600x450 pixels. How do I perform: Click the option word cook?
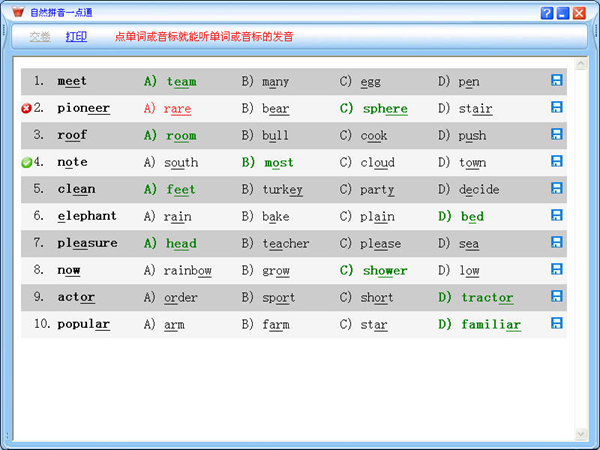373,136
